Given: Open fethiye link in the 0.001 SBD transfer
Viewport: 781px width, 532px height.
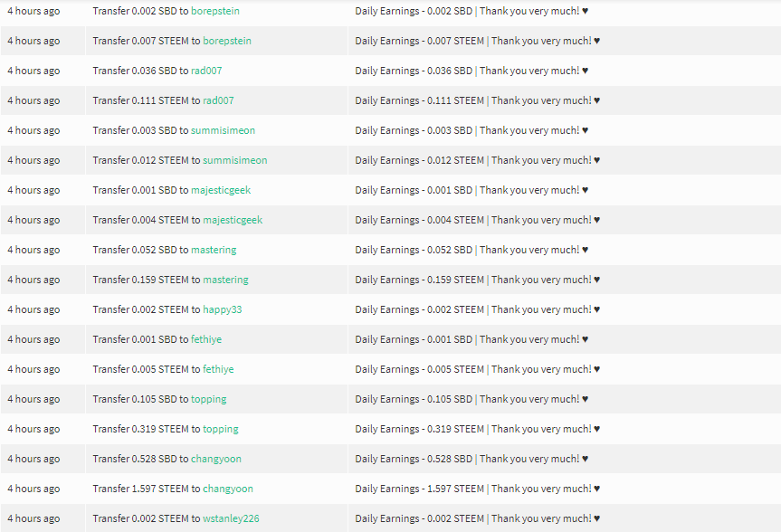Looking at the screenshot, I should click(206, 339).
